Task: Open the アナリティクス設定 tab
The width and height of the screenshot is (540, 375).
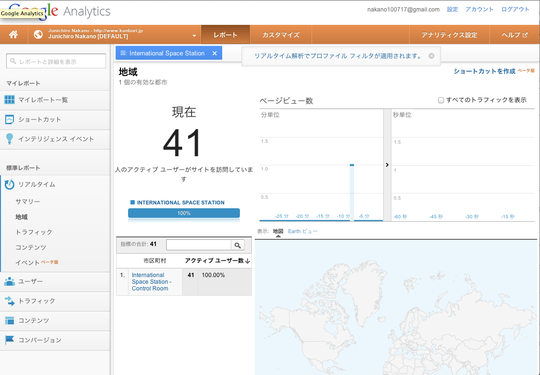Action: pos(449,35)
